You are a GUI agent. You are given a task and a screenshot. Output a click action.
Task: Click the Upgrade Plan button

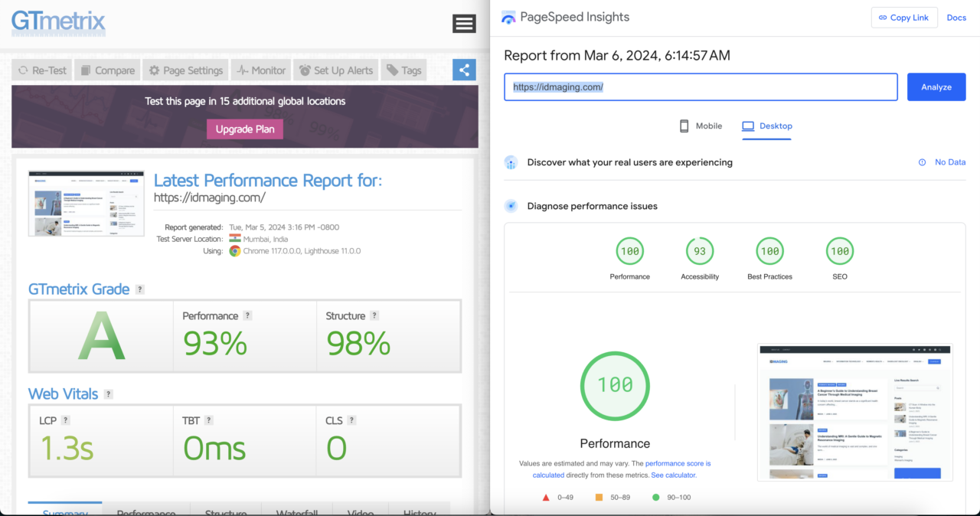245,129
